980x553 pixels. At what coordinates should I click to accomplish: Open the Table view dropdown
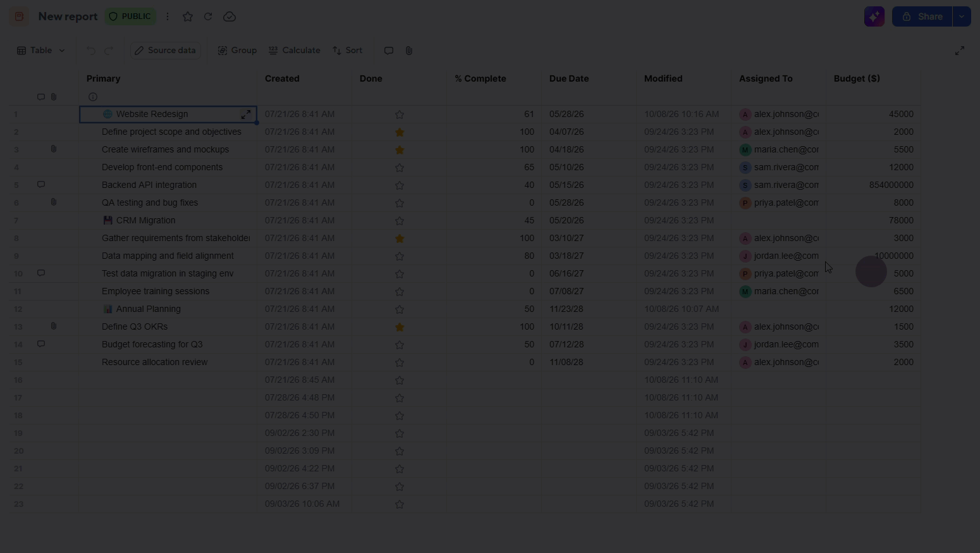click(41, 51)
